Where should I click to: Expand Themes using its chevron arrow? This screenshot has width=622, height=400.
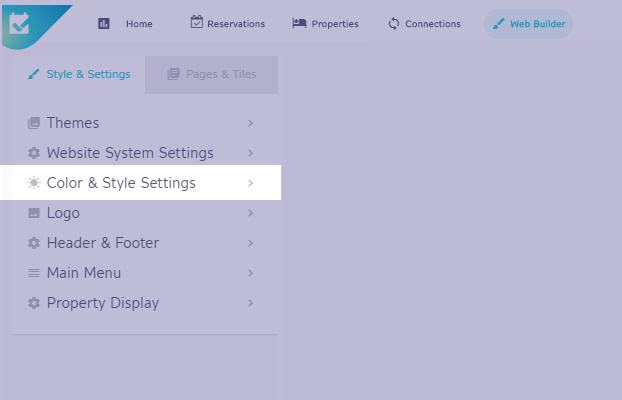pos(250,123)
